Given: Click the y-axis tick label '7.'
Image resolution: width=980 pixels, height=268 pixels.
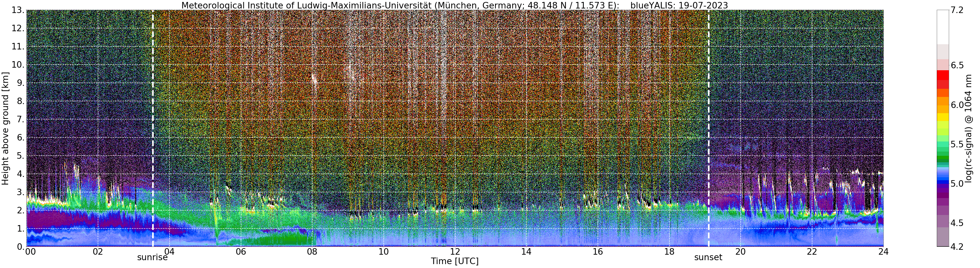Looking at the screenshot, I should (x=20, y=120).
